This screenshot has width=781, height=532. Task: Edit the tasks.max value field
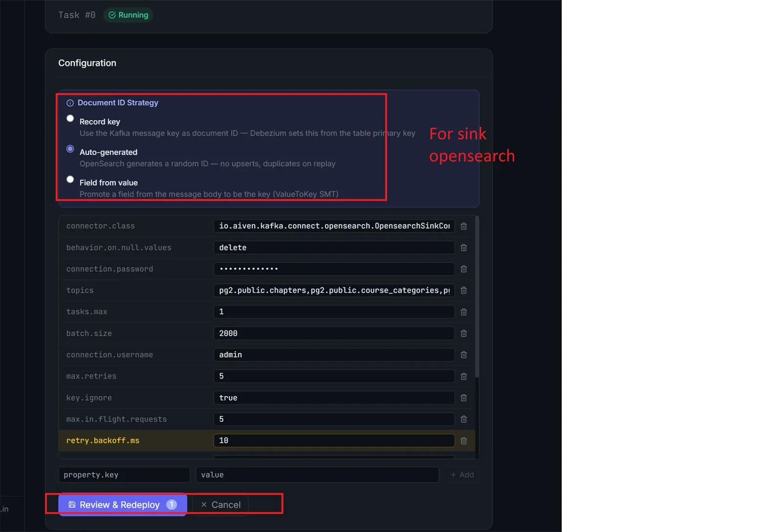pos(334,312)
